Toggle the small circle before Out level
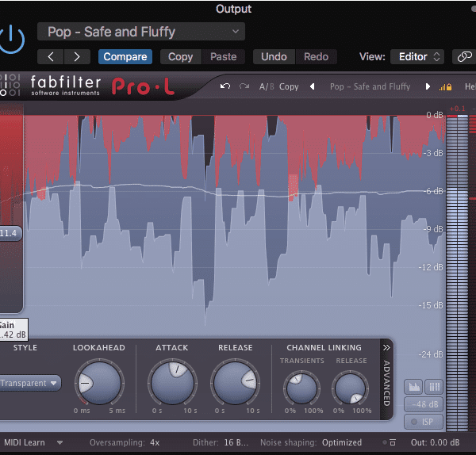 tap(385, 442)
